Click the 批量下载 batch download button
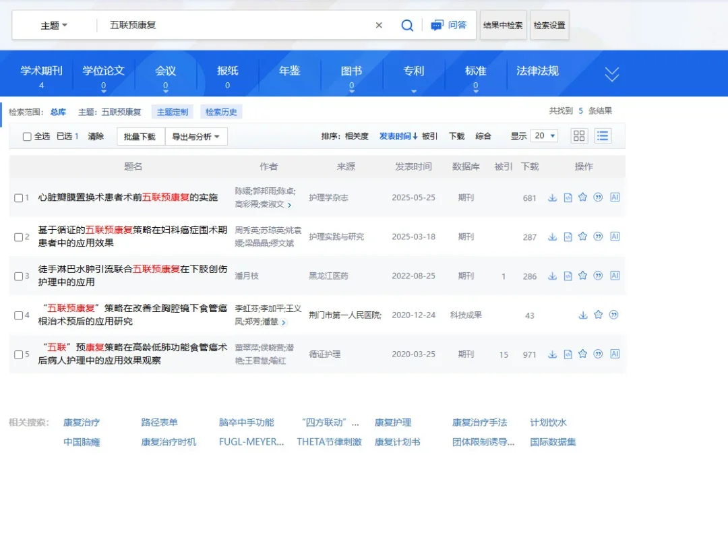Viewport: 728px width, 560px height. pyautogui.click(x=140, y=136)
